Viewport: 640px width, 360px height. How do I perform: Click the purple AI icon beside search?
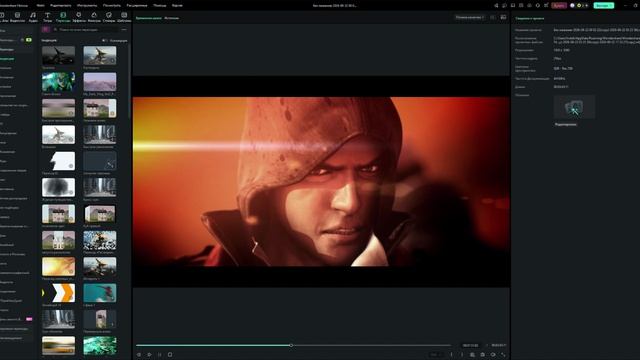(45, 29)
